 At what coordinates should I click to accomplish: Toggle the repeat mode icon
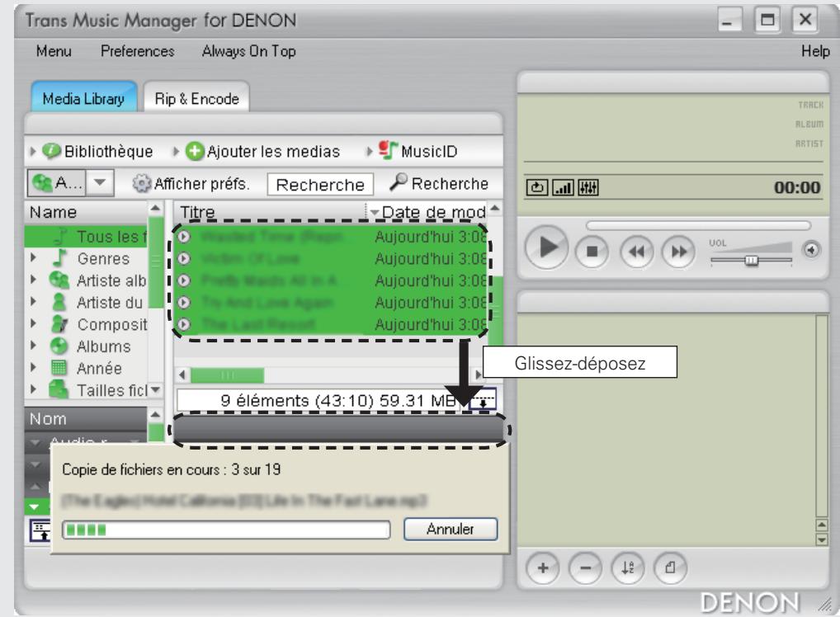537,187
